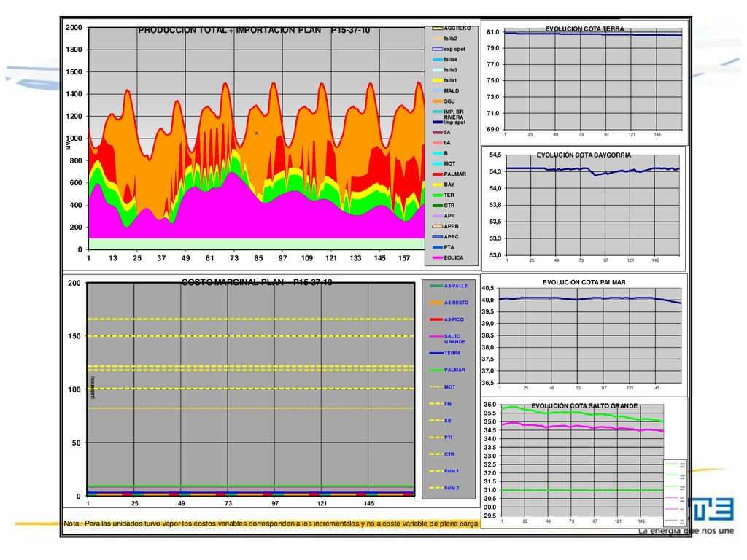
Task: Select B legend entry in production legend
Action: (440, 153)
